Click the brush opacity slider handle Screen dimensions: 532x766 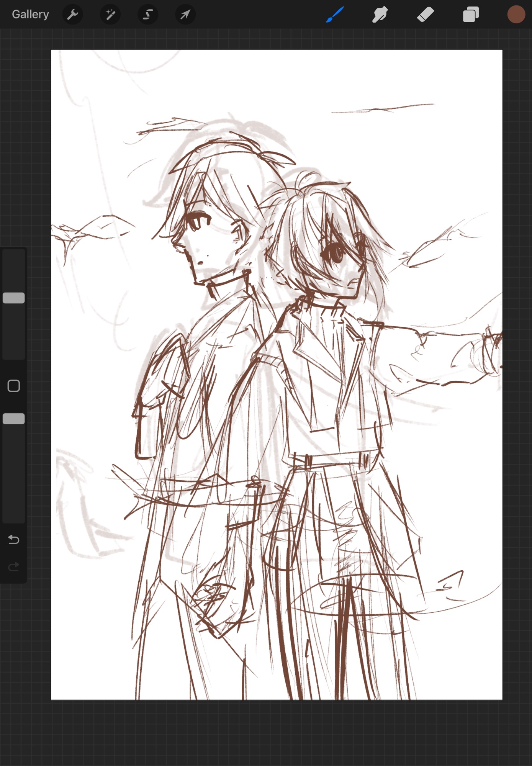(x=14, y=419)
